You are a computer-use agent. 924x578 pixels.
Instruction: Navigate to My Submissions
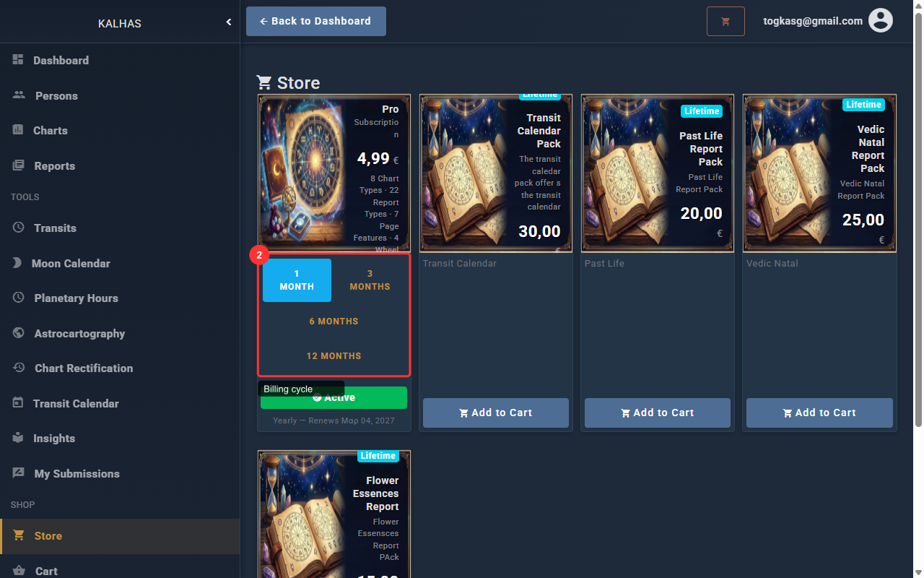point(77,474)
